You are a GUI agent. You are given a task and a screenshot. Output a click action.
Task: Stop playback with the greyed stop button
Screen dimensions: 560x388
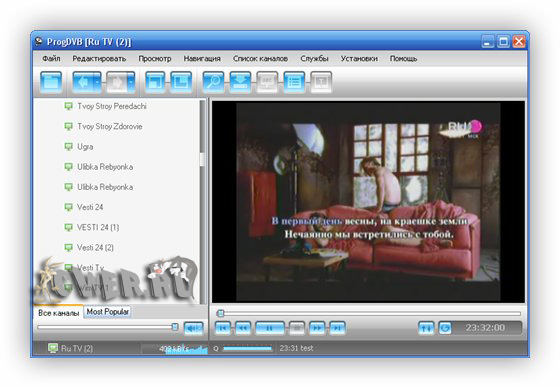[x=297, y=328]
